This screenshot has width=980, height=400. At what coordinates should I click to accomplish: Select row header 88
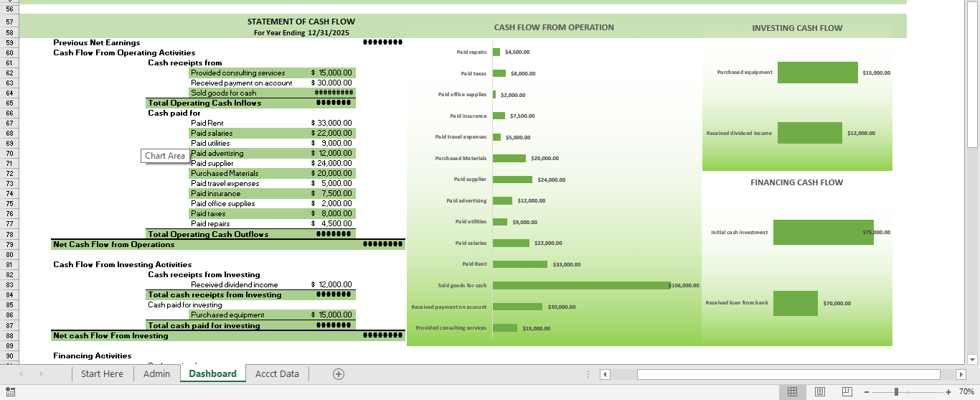coord(9,335)
